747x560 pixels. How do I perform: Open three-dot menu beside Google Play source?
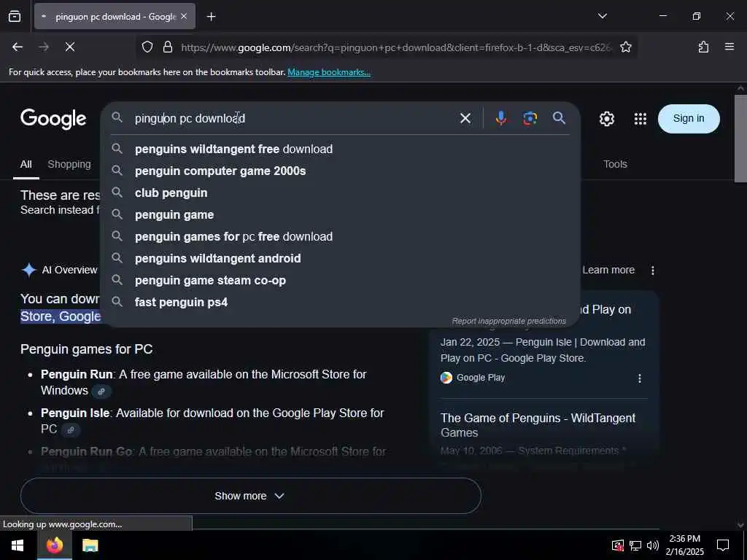(x=639, y=378)
